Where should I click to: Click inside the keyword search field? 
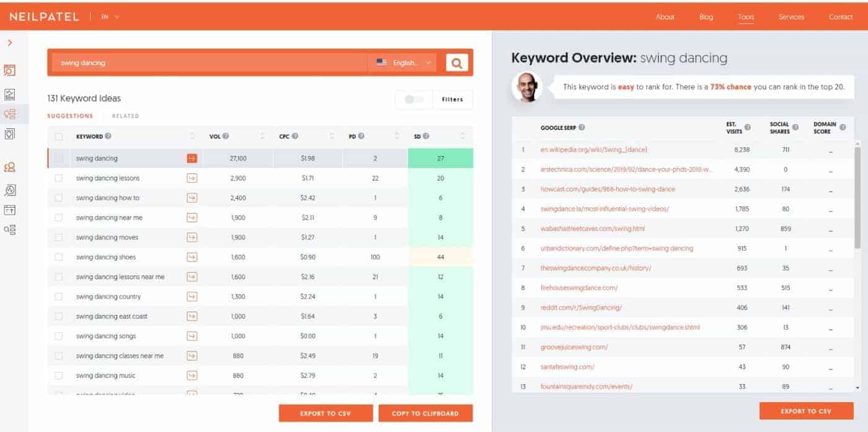(x=186, y=62)
